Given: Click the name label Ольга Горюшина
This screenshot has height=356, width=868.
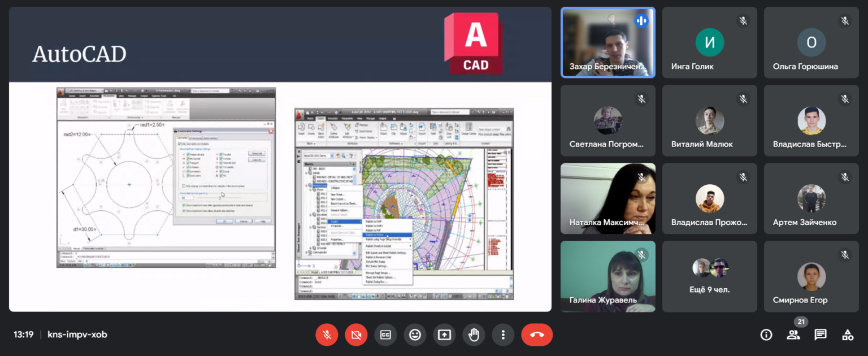Looking at the screenshot, I should click(x=805, y=66).
